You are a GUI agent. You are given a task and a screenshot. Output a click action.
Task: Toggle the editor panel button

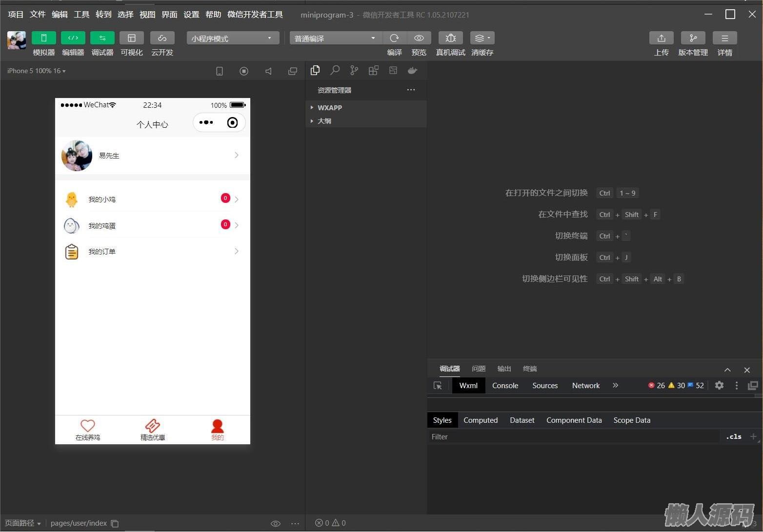[x=73, y=38]
